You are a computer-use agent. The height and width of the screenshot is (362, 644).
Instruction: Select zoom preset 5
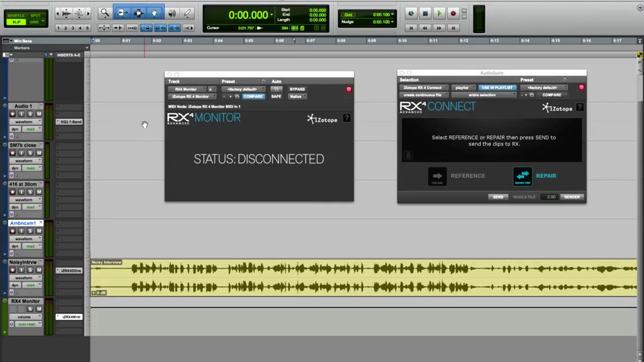click(88, 28)
